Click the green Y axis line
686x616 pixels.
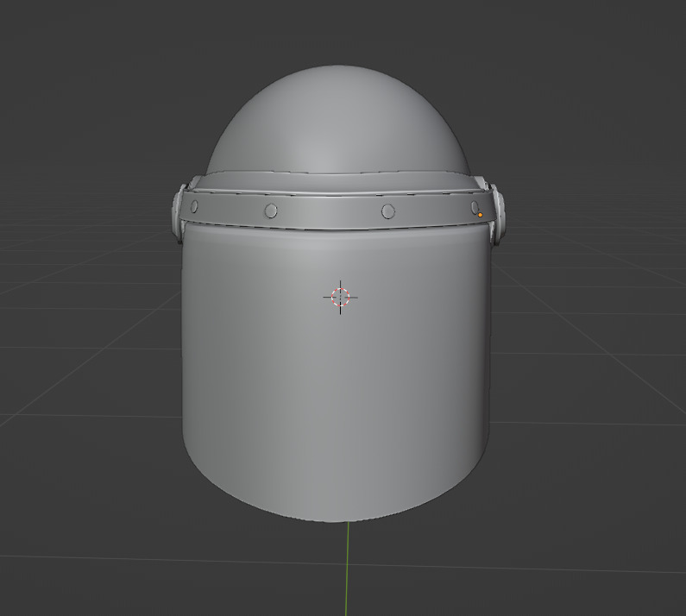[x=348, y=569]
